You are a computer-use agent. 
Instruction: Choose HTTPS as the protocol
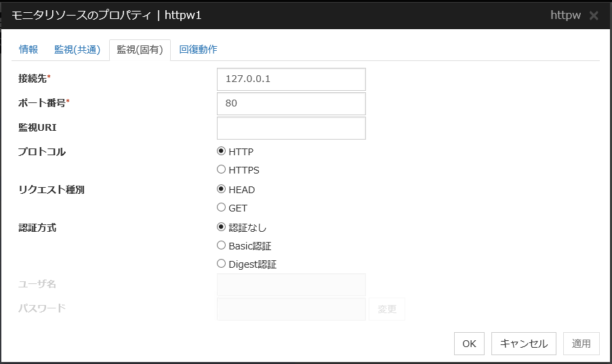tap(222, 170)
